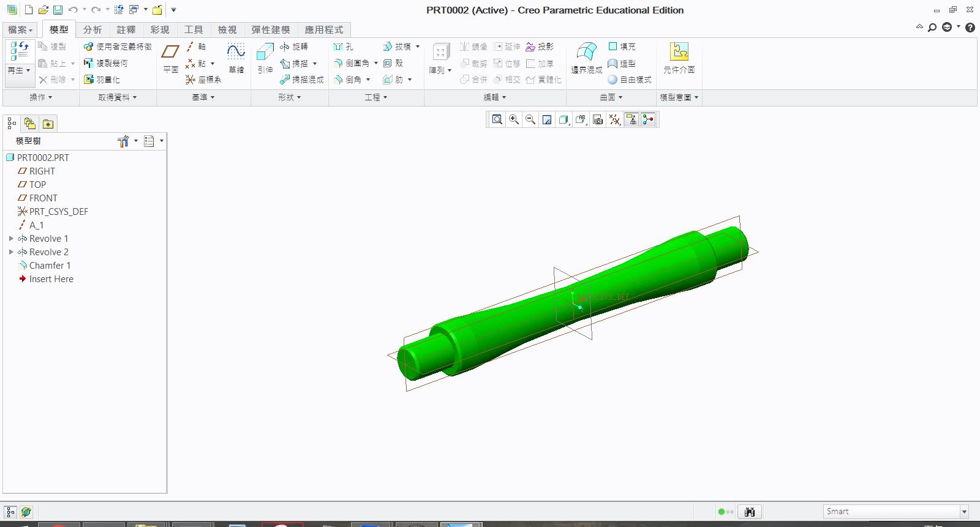Select the Project (投影) tool
Viewport: 980px width, 527px height.
tap(539, 47)
